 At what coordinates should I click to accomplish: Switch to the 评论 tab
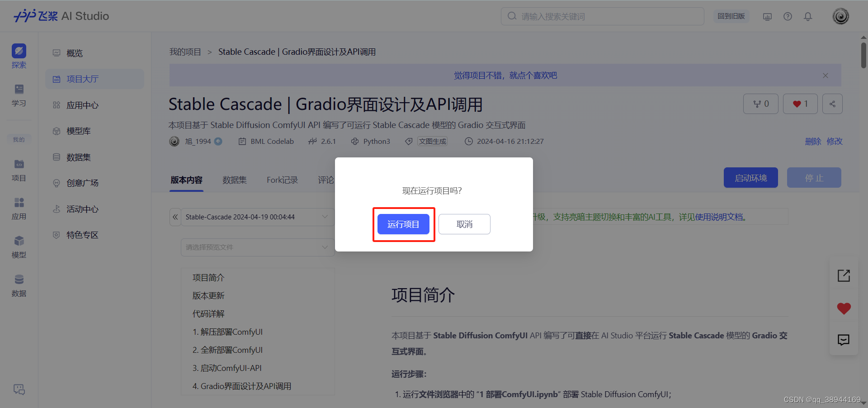[326, 180]
